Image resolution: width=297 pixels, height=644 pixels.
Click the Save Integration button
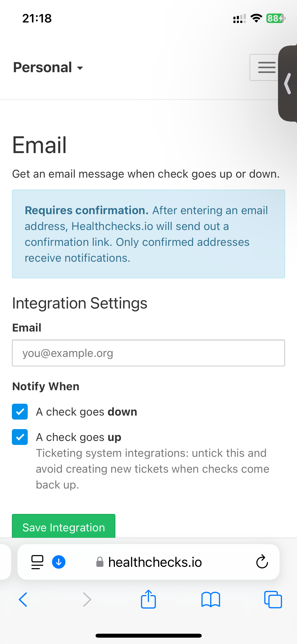pyautogui.click(x=64, y=527)
